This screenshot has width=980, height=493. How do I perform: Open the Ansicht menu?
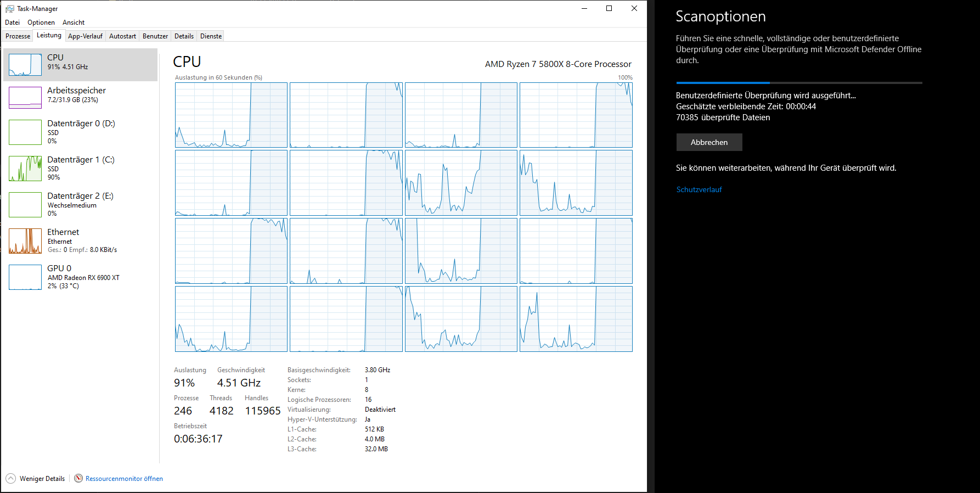click(x=74, y=23)
